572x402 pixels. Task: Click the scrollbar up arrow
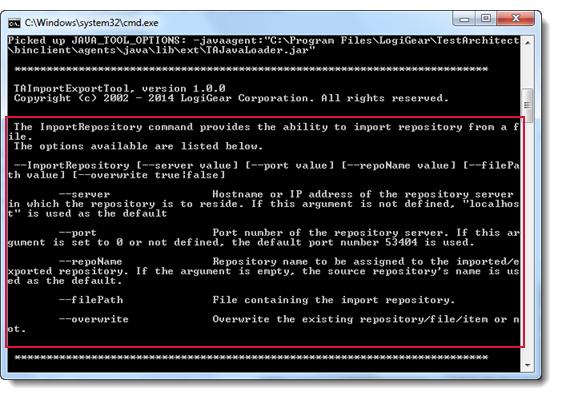(527, 43)
